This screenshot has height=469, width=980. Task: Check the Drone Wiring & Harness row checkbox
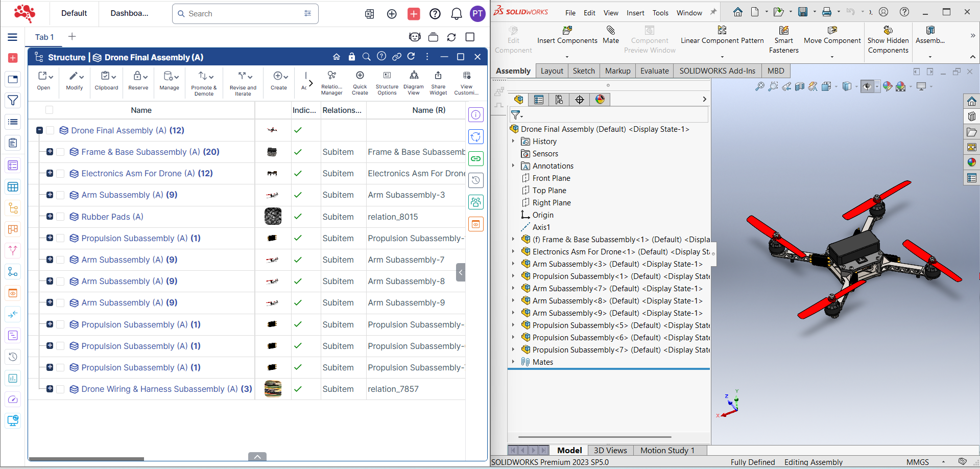click(x=60, y=389)
